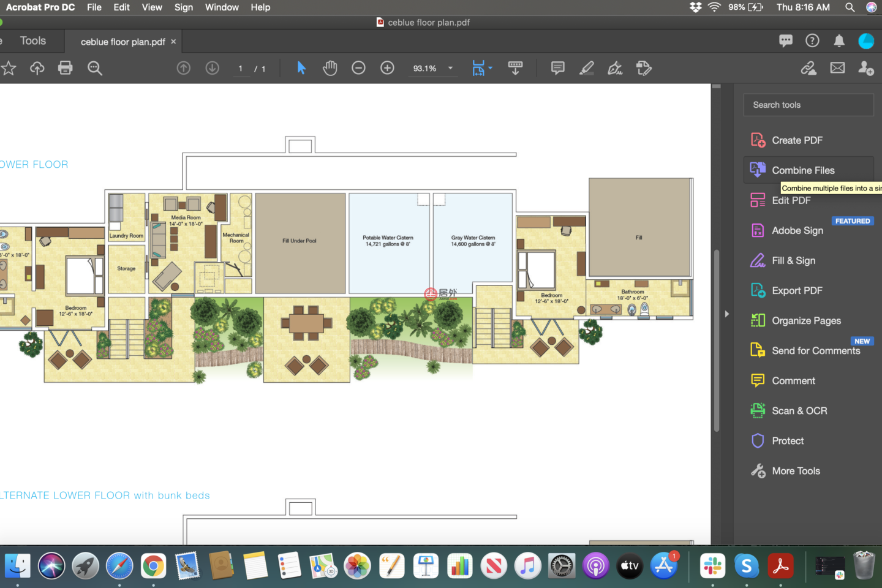Viewport: 882px width, 588px height.
Task: Click the 93.1% zoom value field
Action: click(x=424, y=69)
